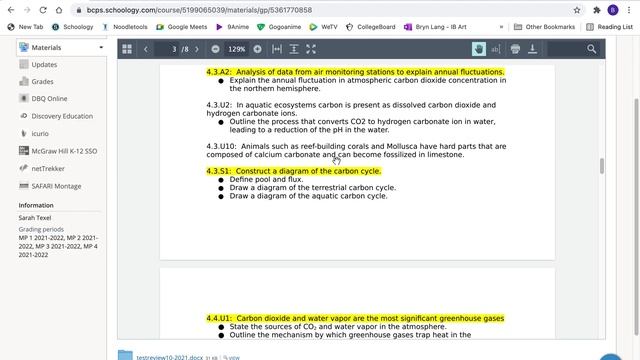
Task: Click browser back arrow
Action: tap(11, 10)
